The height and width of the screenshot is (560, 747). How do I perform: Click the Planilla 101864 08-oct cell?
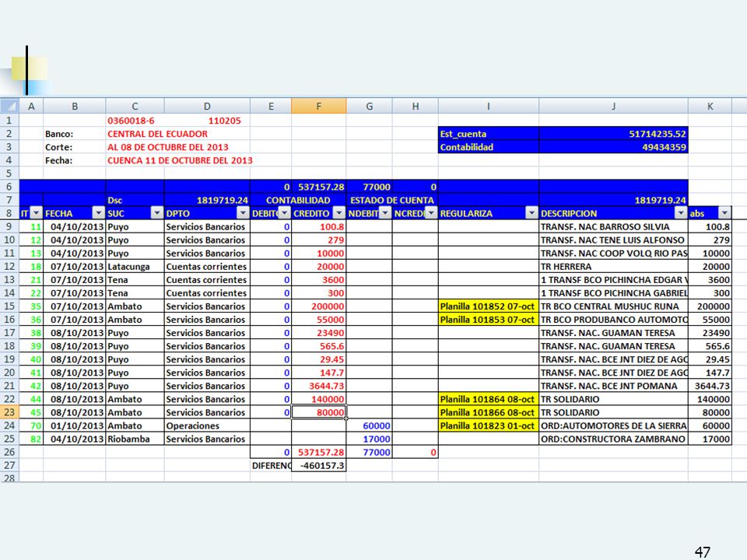coord(489,399)
